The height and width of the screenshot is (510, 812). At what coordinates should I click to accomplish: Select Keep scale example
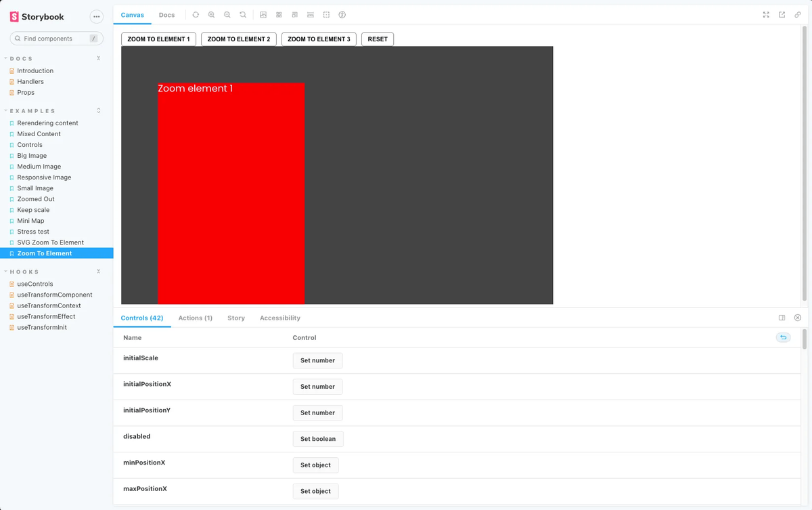coord(33,210)
